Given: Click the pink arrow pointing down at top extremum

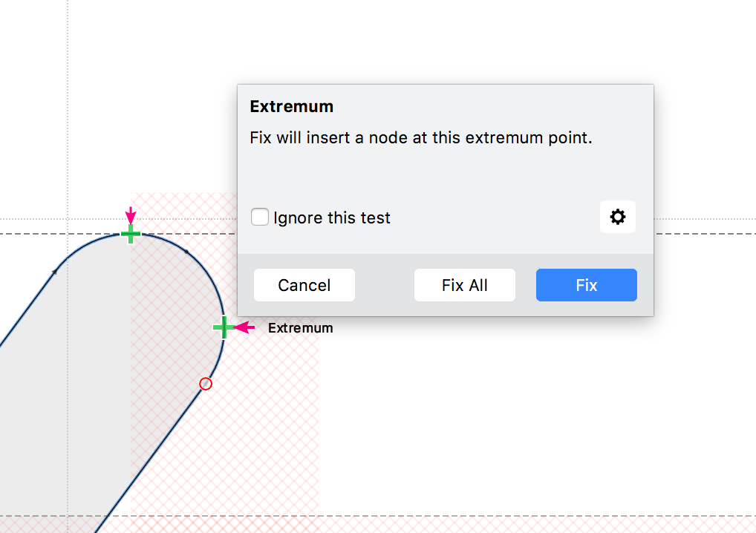Looking at the screenshot, I should (x=131, y=216).
